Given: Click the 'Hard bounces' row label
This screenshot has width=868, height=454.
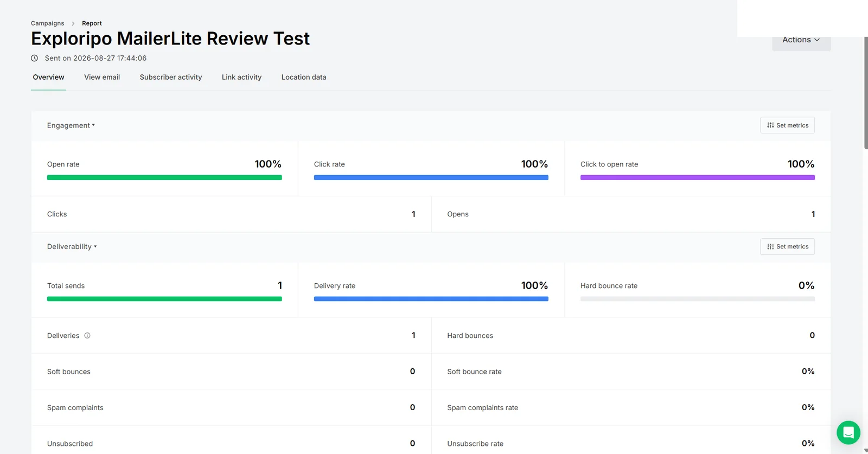Looking at the screenshot, I should pos(470,336).
